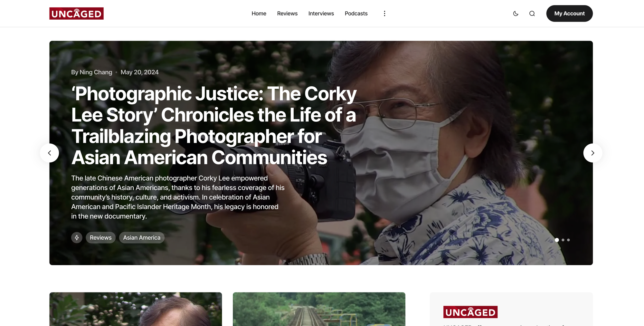Open author Ning Chang's profile link
This screenshot has width=644, height=326.
pos(96,72)
